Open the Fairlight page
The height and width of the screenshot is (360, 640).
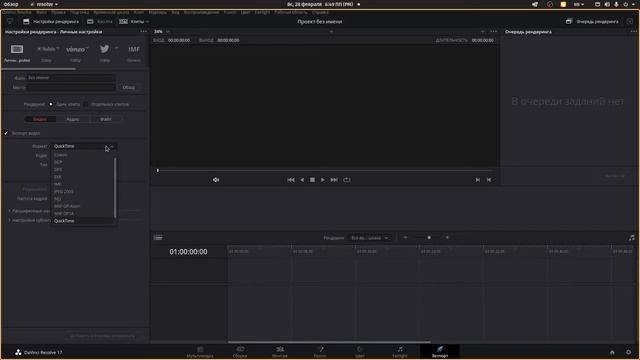pos(400,352)
